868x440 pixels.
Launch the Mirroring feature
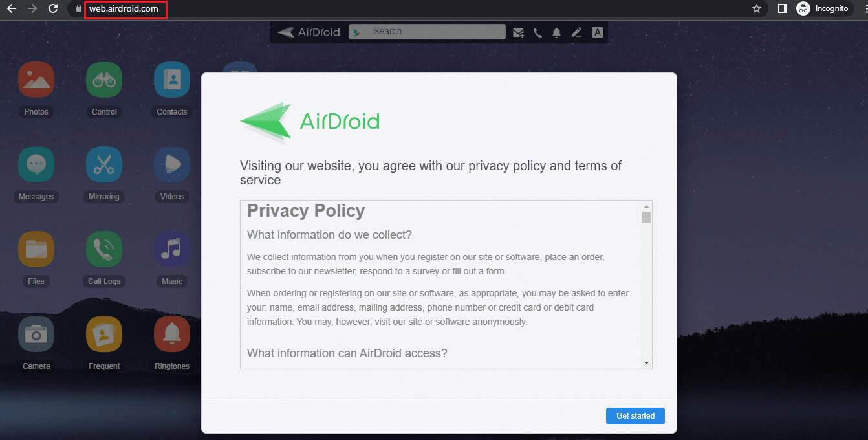click(103, 164)
